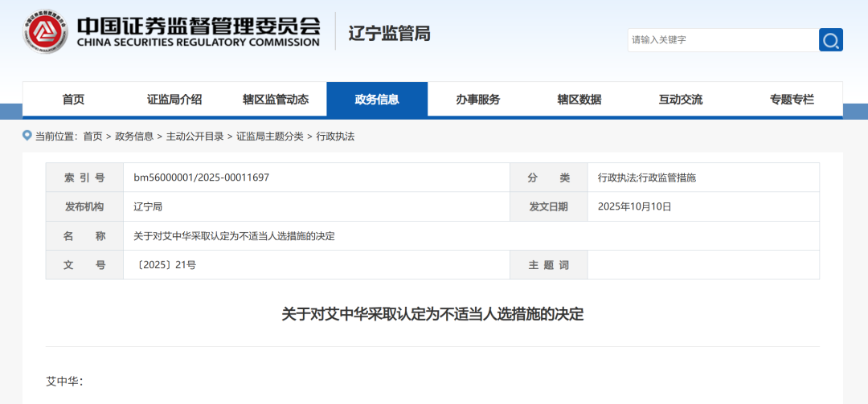The image size is (868, 404).
Task: Open the 专题专栏 navigation tab
Action: pos(792,100)
